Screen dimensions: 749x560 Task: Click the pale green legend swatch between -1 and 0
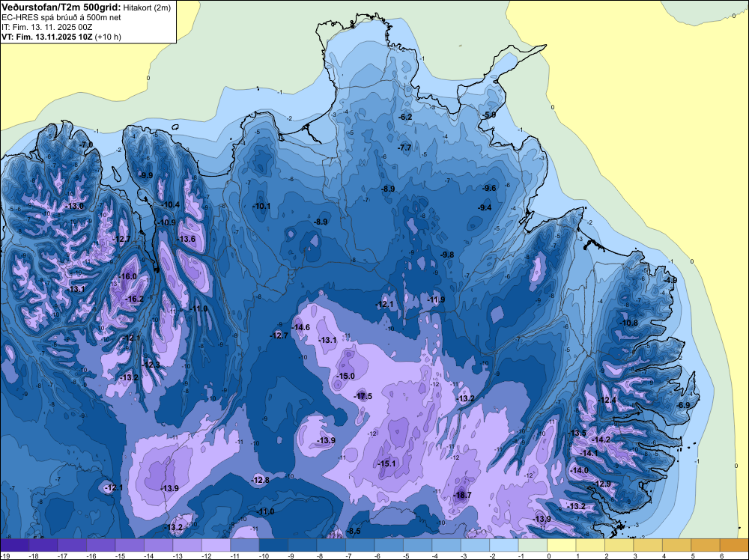[x=533, y=545]
